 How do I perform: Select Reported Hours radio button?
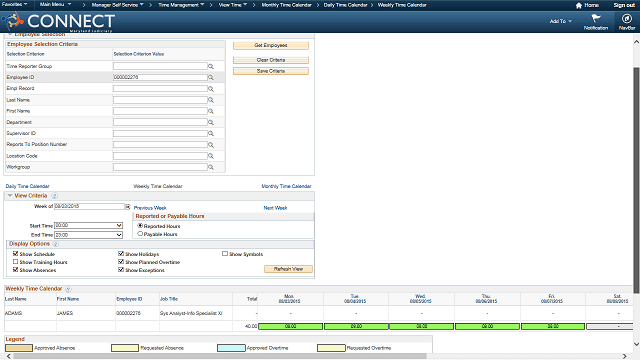pyautogui.click(x=140, y=225)
